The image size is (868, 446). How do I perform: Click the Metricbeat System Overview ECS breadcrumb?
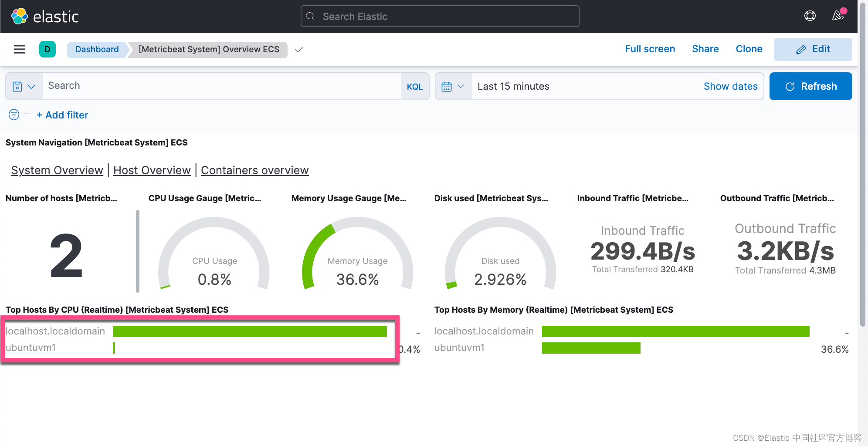209,49
